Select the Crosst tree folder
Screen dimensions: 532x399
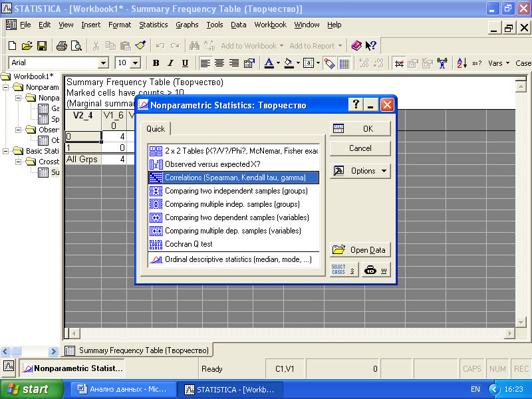click(43, 162)
